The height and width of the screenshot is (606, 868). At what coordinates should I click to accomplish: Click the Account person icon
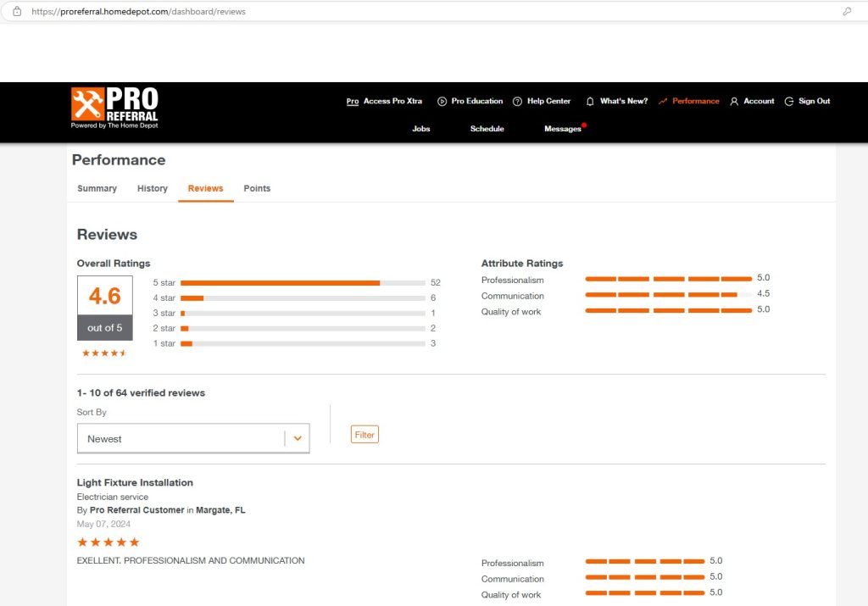point(734,102)
